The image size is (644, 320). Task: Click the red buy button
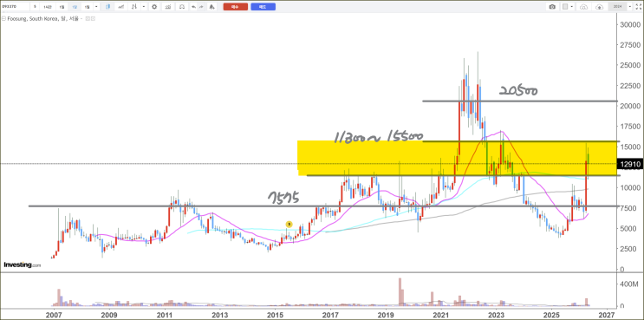(236, 7)
